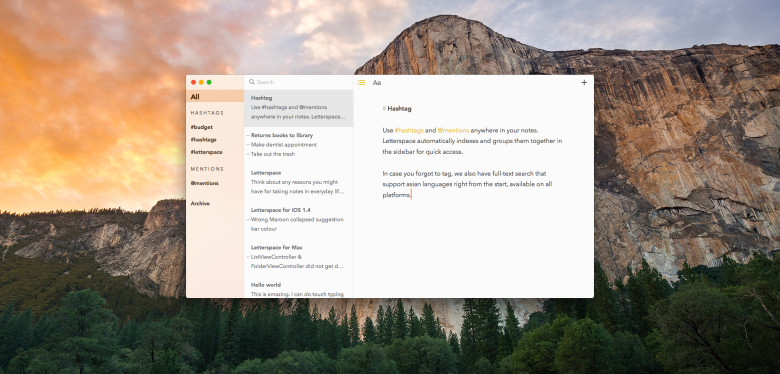
Task: Place cursor after the word platforms.
Action: pyautogui.click(x=411, y=195)
